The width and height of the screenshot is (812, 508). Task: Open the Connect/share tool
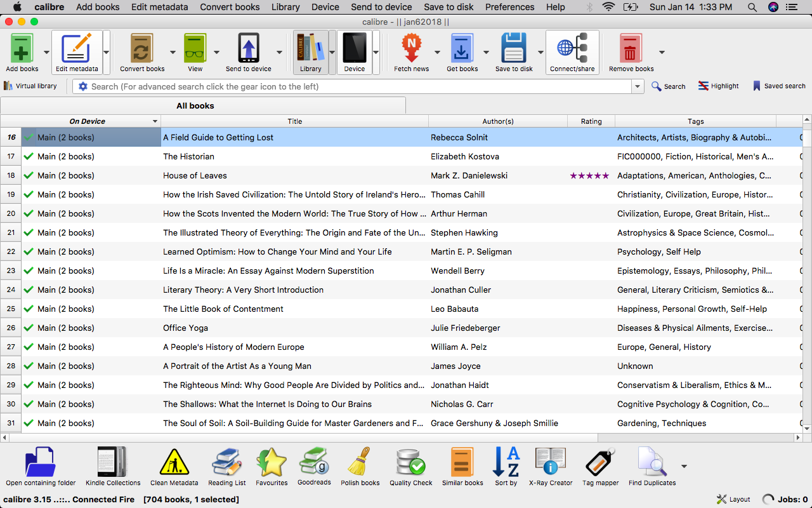pos(572,50)
